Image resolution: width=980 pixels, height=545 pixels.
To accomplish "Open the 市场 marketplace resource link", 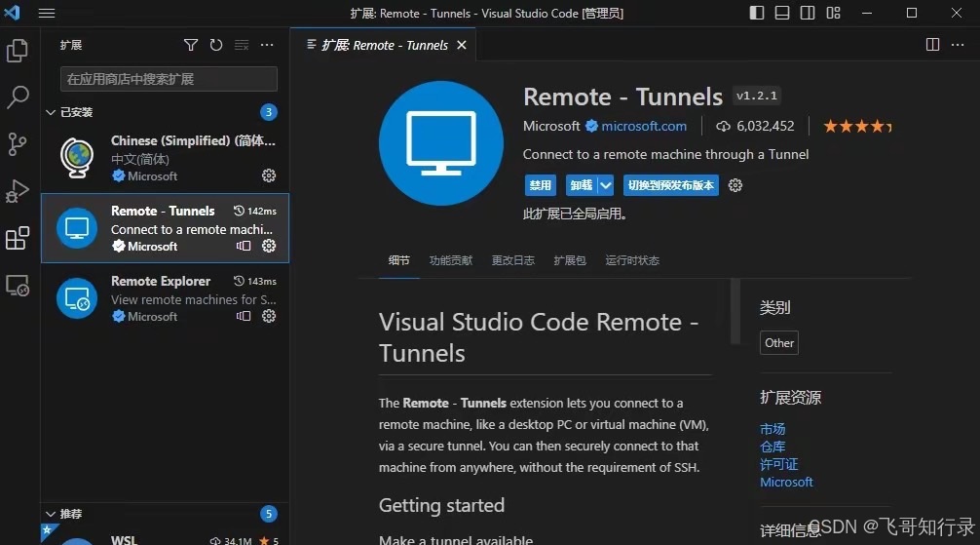I will point(773,429).
